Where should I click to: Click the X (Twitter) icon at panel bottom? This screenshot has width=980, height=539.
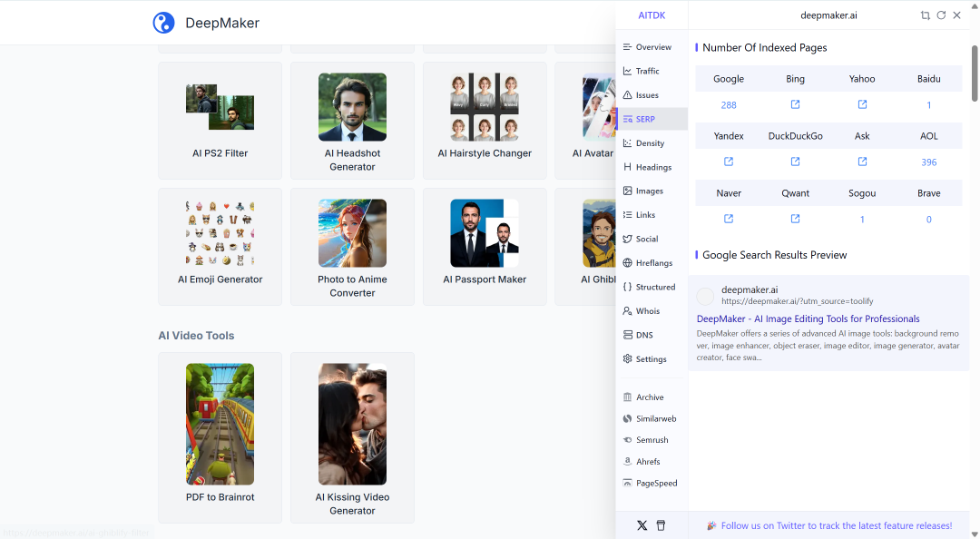click(x=642, y=525)
